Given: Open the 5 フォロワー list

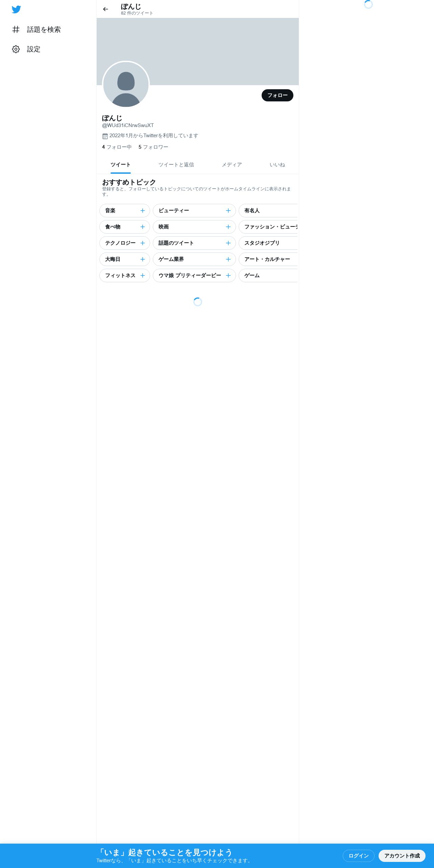Looking at the screenshot, I should click(x=153, y=147).
